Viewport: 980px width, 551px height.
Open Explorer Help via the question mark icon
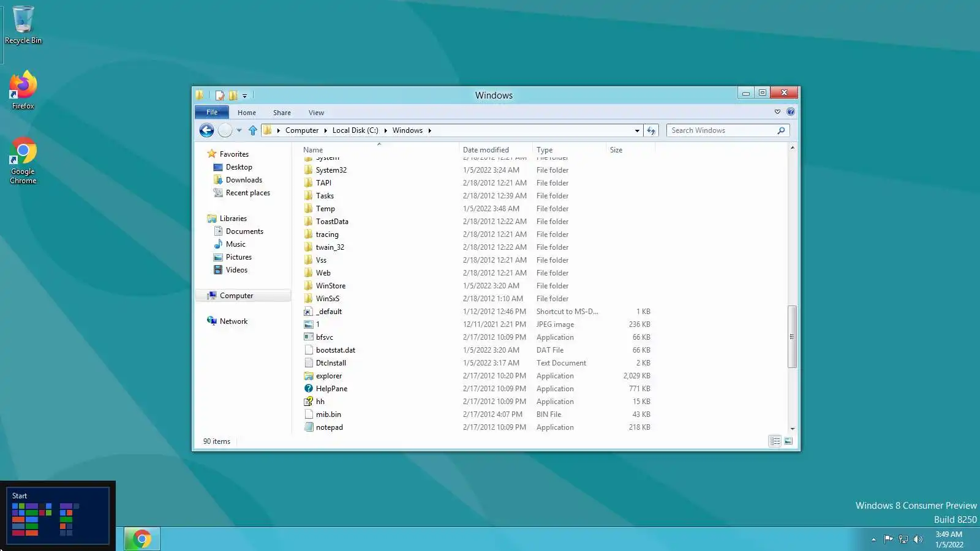coord(791,111)
